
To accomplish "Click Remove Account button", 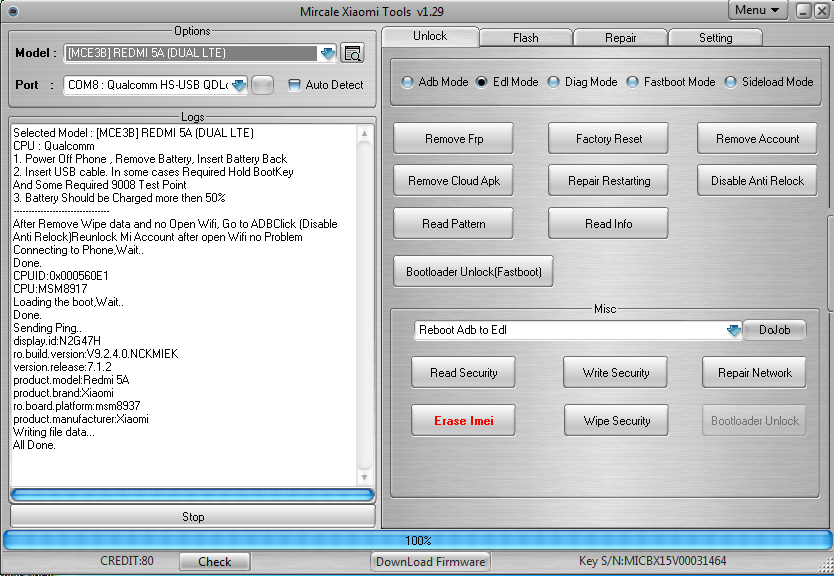I will [757, 139].
